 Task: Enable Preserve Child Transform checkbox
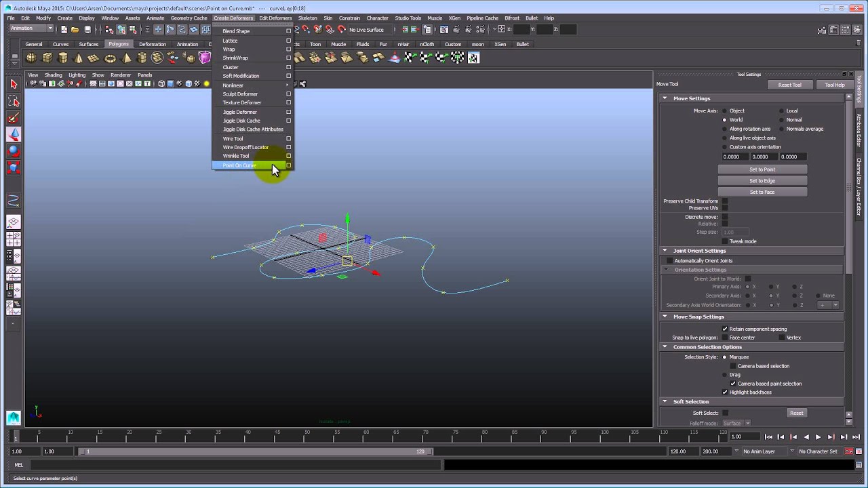coord(725,201)
